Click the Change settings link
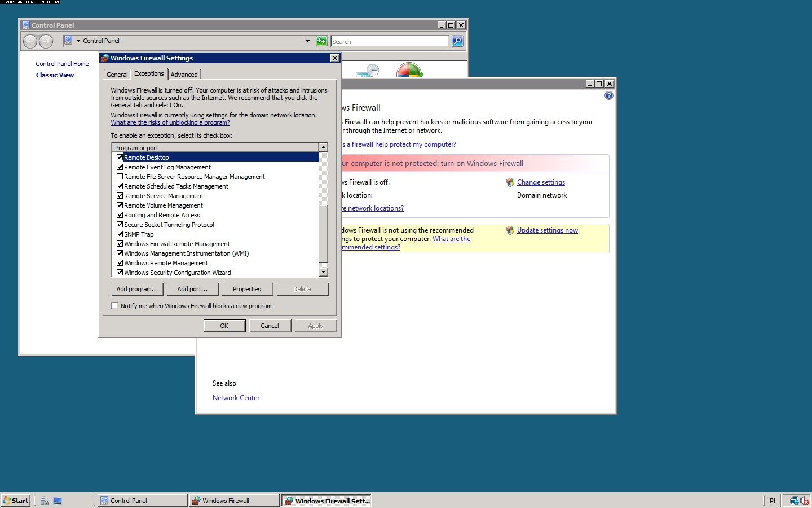This screenshot has width=812, height=508. 541,182
